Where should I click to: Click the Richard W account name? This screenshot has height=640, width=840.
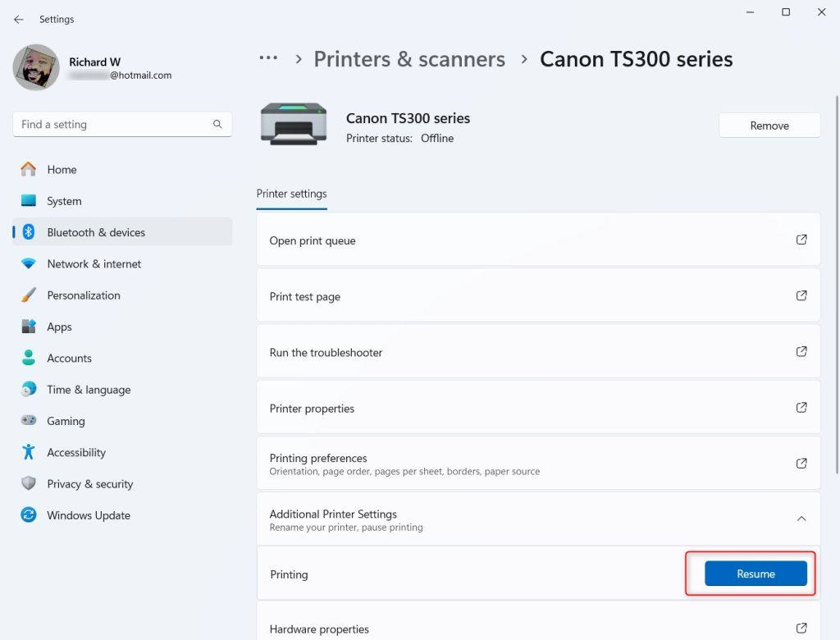(x=95, y=62)
